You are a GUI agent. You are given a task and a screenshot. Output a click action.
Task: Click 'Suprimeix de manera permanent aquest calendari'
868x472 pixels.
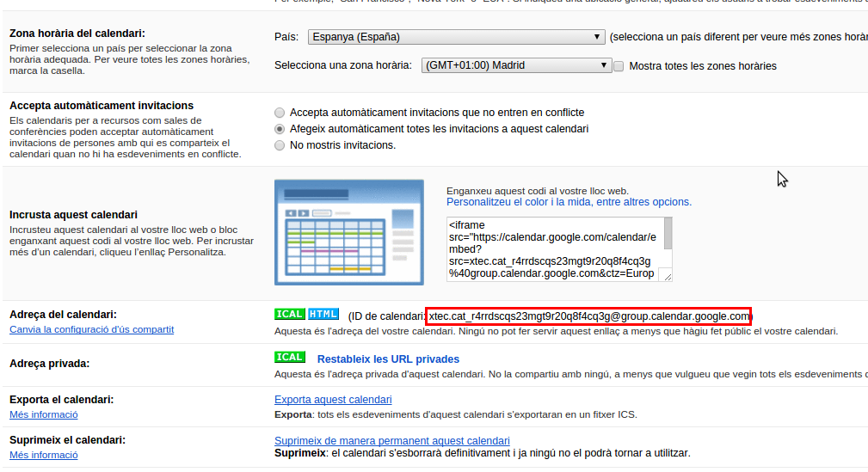pyautogui.click(x=391, y=440)
